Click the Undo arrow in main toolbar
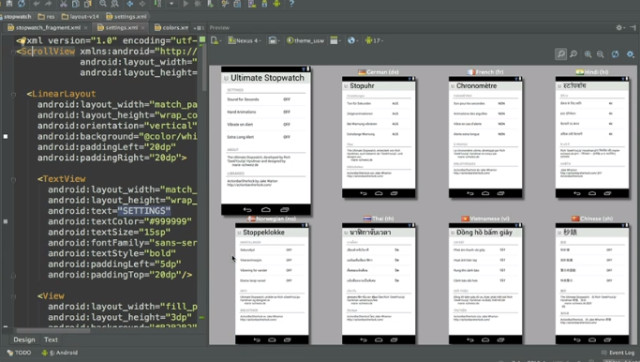640x362 pixels. click(37, 4)
